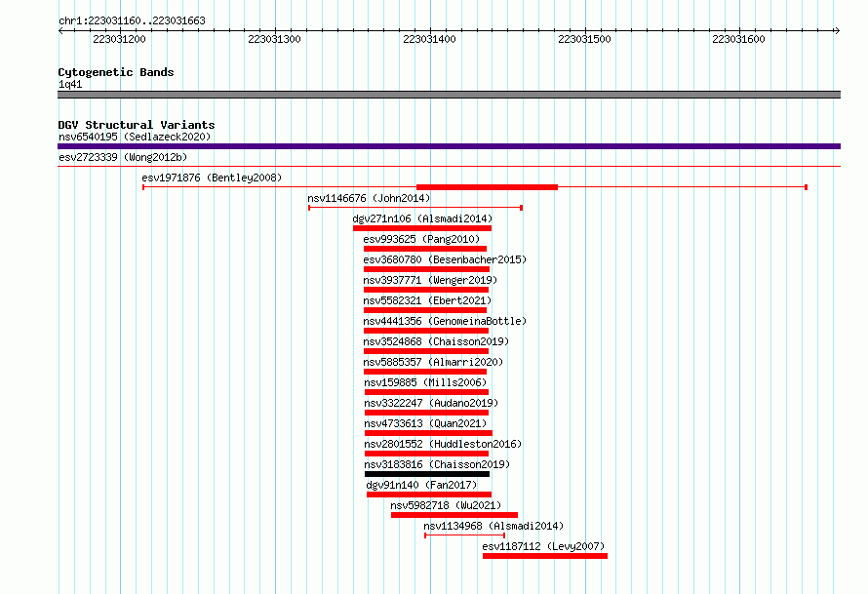The width and height of the screenshot is (868, 594).
Task: Select the thin red esv2723339 variant line
Action: [449, 166]
